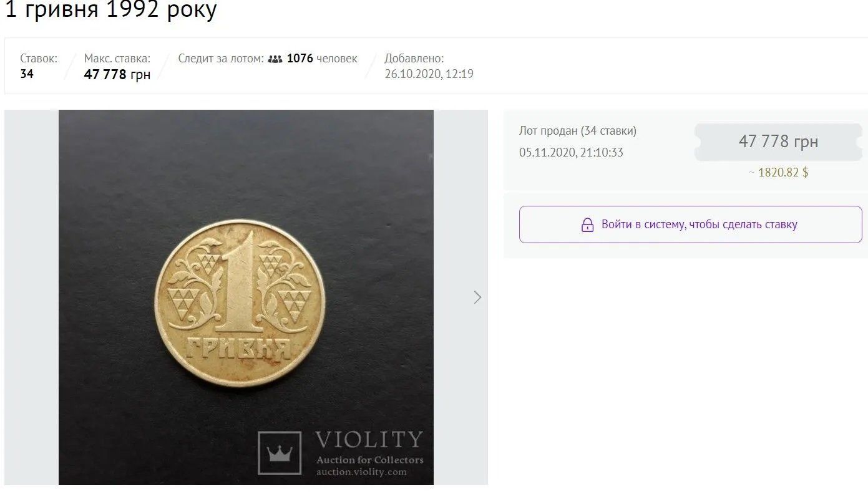
Task: Click the '1076 человек' watcher count
Action: (322, 59)
